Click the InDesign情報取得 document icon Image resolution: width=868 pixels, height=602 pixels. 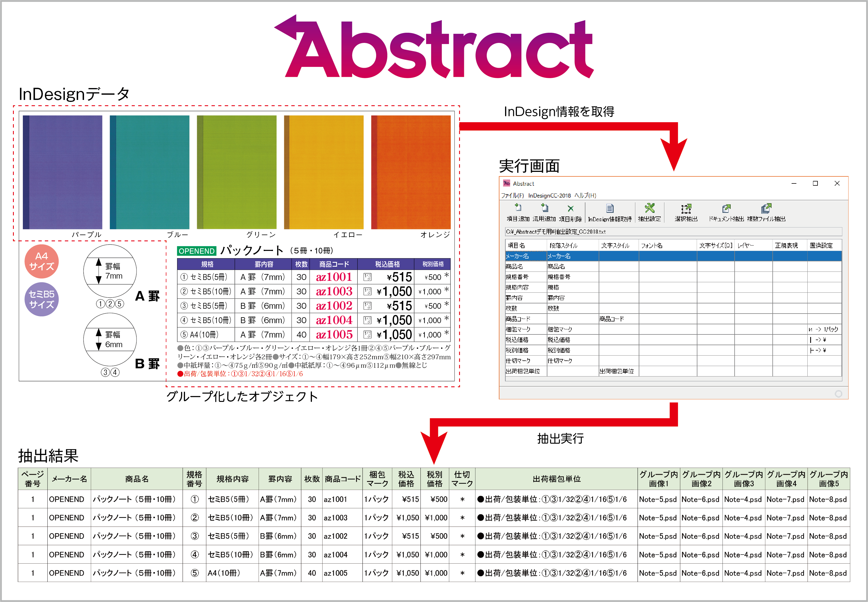[610, 208]
